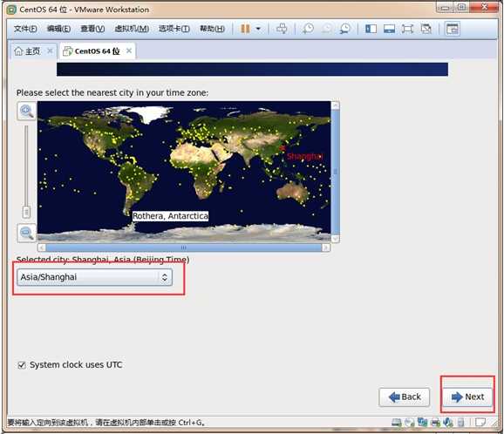Click the map horizontal scrollbar
Viewport: 504px width, 434px height.
pyautogui.click(x=183, y=248)
